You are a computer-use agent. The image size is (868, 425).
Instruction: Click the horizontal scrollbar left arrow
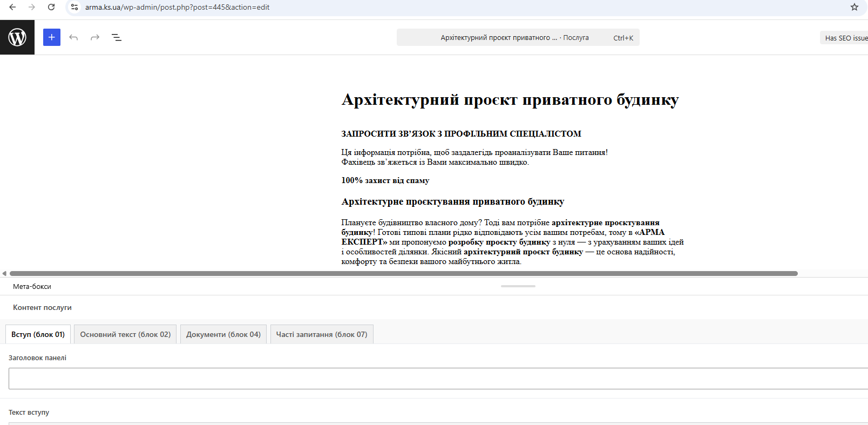pyautogui.click(x=4, y=273)
